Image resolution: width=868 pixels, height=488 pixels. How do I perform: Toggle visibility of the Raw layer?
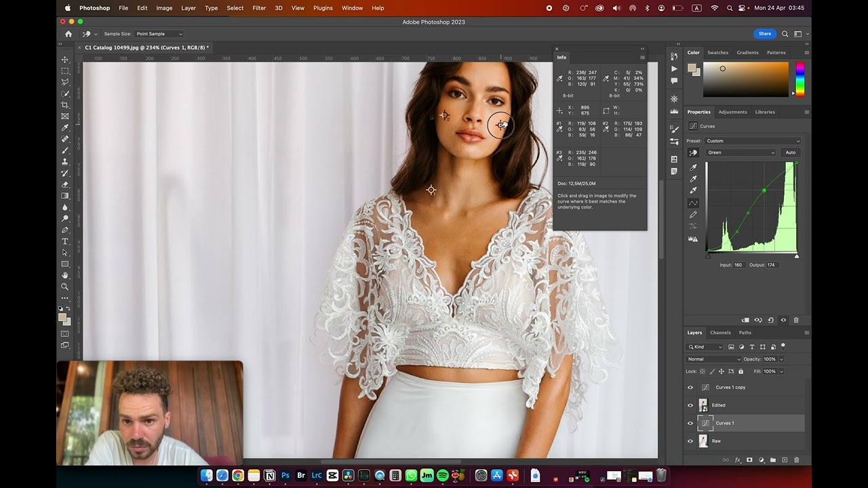tap(690, 441)
